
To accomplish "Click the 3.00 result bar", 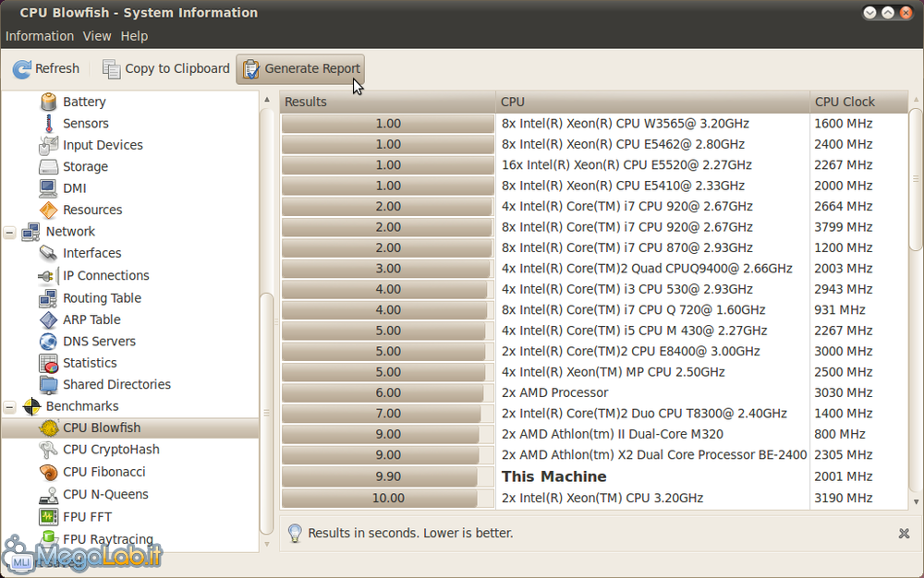I will tap(388, 269).
